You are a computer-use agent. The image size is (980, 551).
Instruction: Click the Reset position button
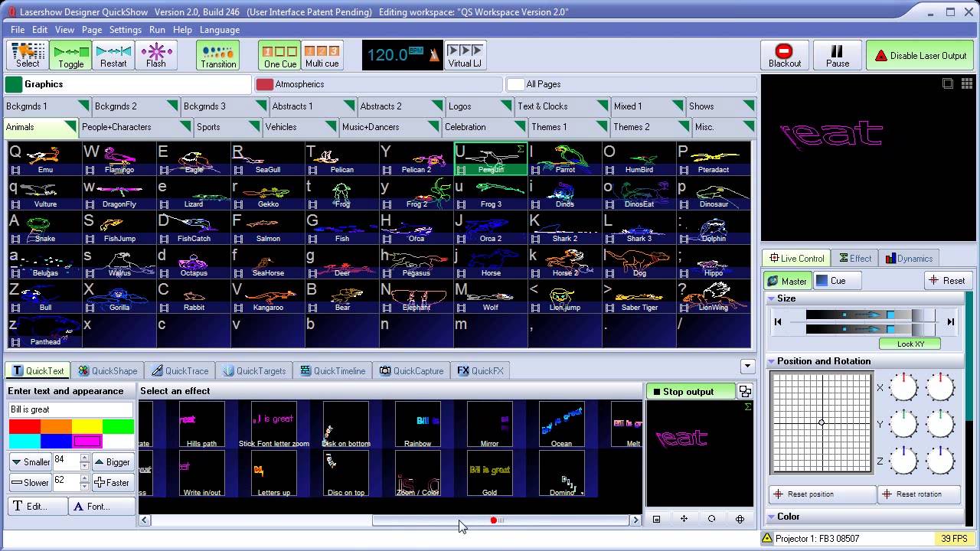click(x=822, y=494)
